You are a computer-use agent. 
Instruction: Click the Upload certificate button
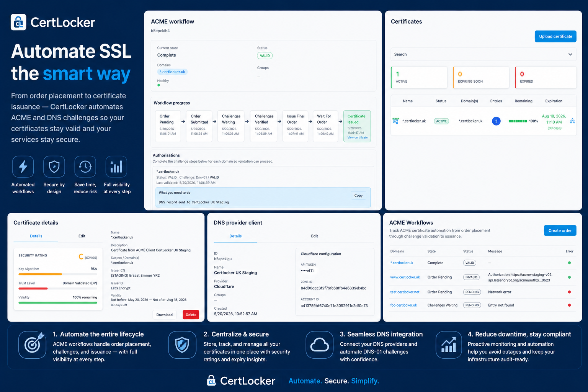tap(555, 36)
